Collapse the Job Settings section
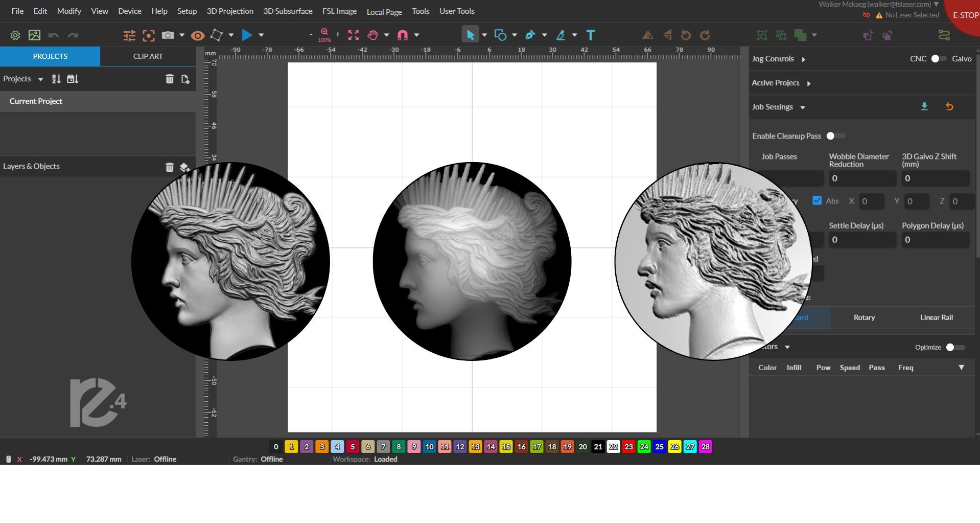Image resolution: width=980 pixels, height=523 pixels. click(x=802, y=107)
